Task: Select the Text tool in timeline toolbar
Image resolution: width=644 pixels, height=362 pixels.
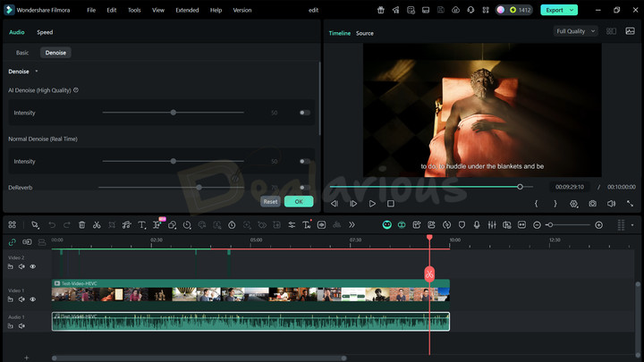Action: coord(141,225)
